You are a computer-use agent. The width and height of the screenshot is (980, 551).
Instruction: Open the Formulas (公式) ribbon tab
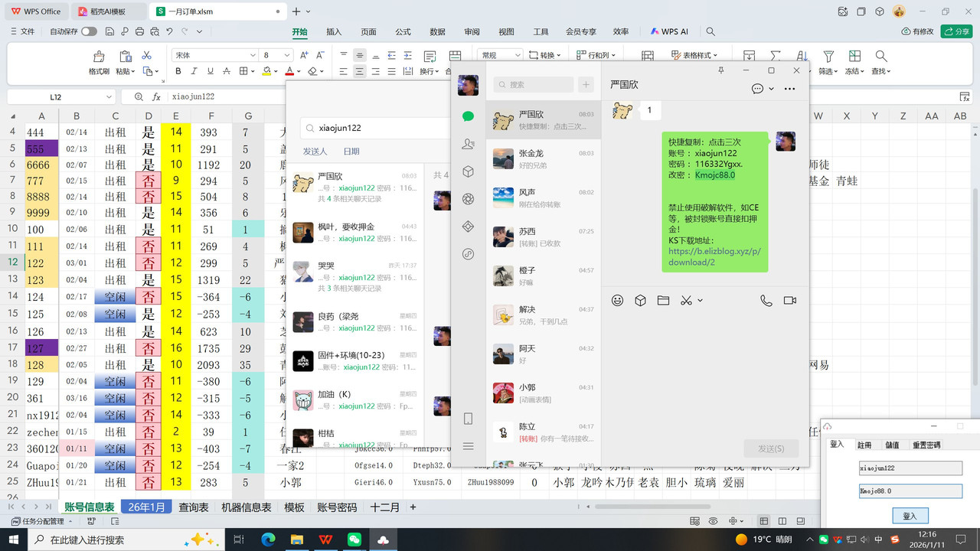pos(403,32)
